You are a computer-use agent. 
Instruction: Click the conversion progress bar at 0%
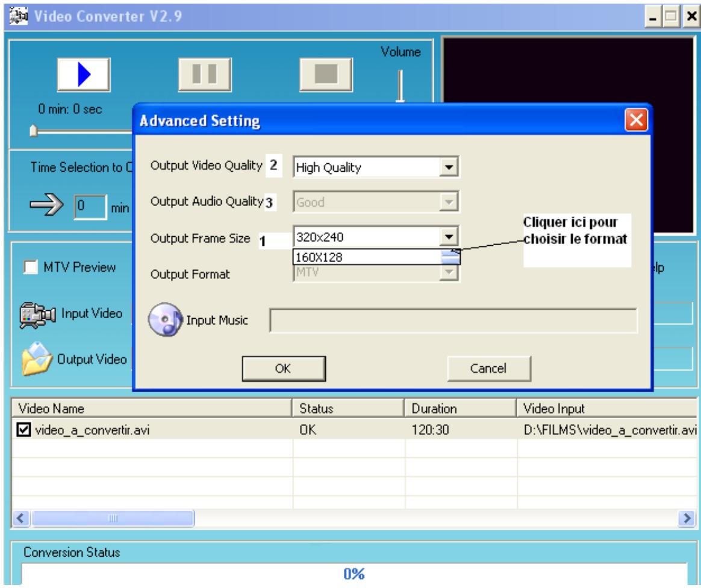pos(354,574)
